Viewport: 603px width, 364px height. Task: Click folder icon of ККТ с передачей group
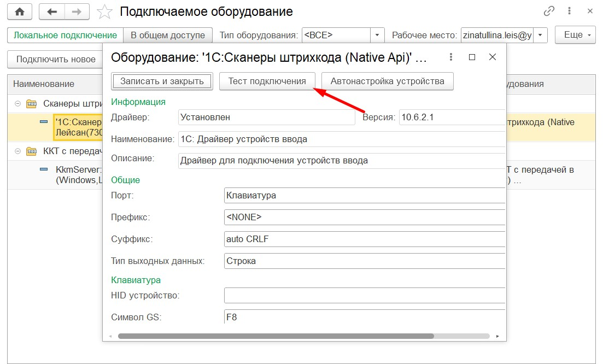point(32,151)
